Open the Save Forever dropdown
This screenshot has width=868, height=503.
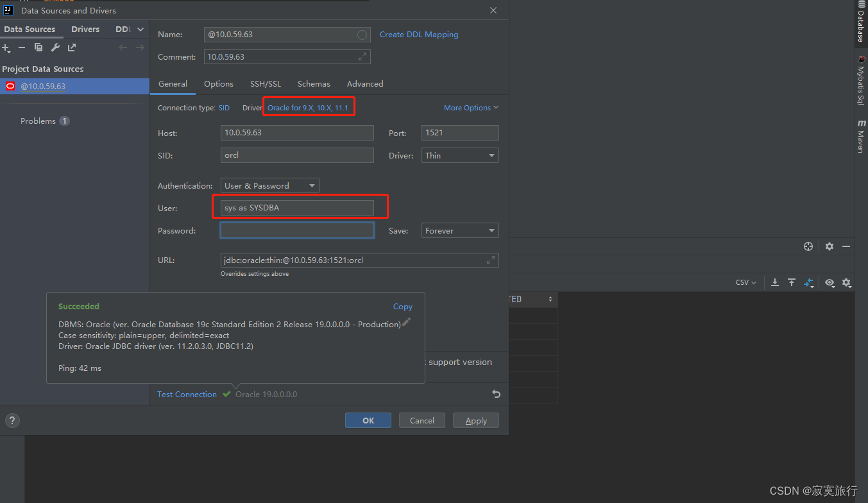(x=460, y=230)
